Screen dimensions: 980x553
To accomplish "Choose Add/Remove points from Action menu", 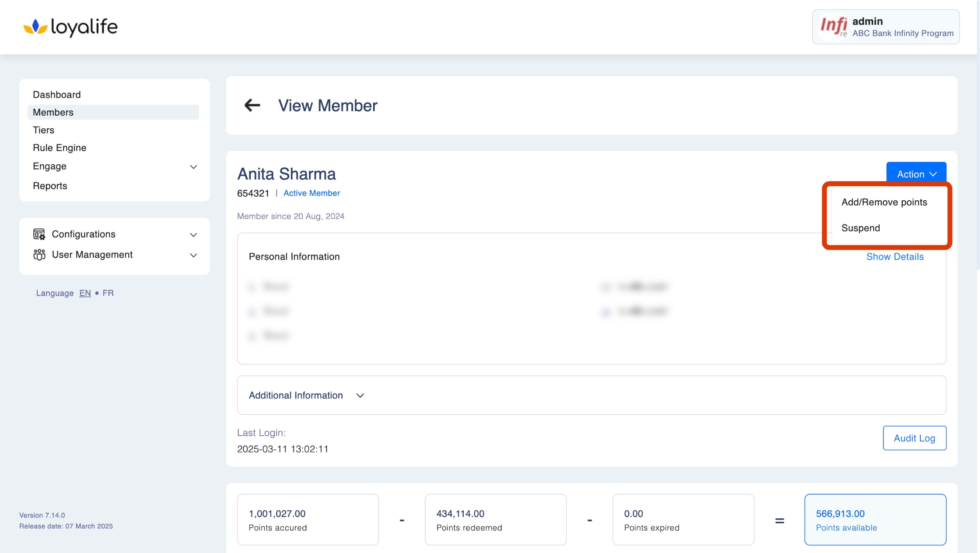I will point(884,202).
